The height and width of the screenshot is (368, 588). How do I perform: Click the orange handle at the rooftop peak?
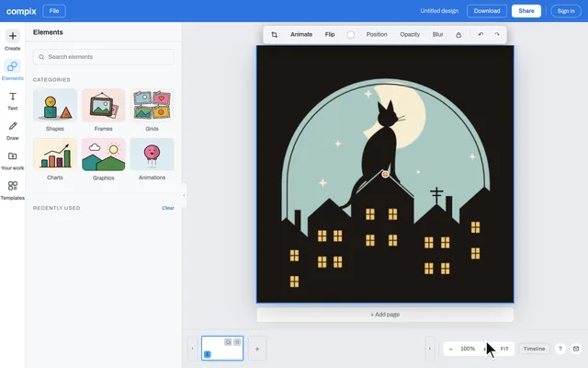point(385,174)
